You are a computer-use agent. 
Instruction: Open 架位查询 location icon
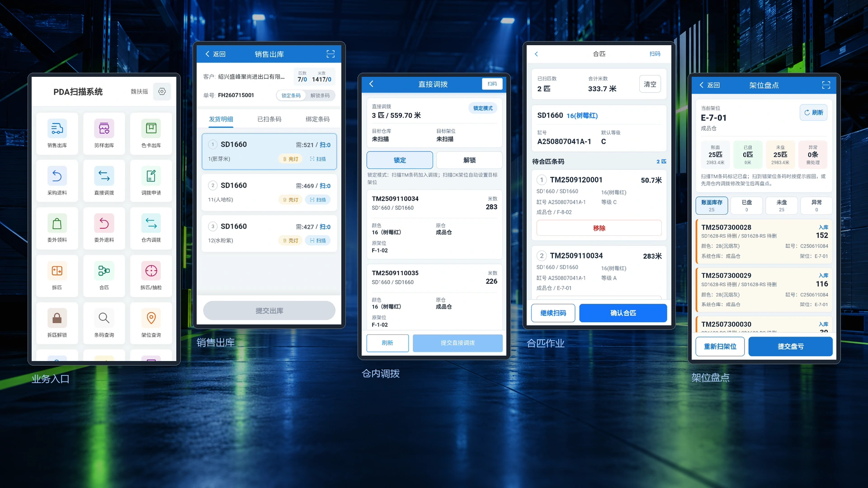[151, 318]
